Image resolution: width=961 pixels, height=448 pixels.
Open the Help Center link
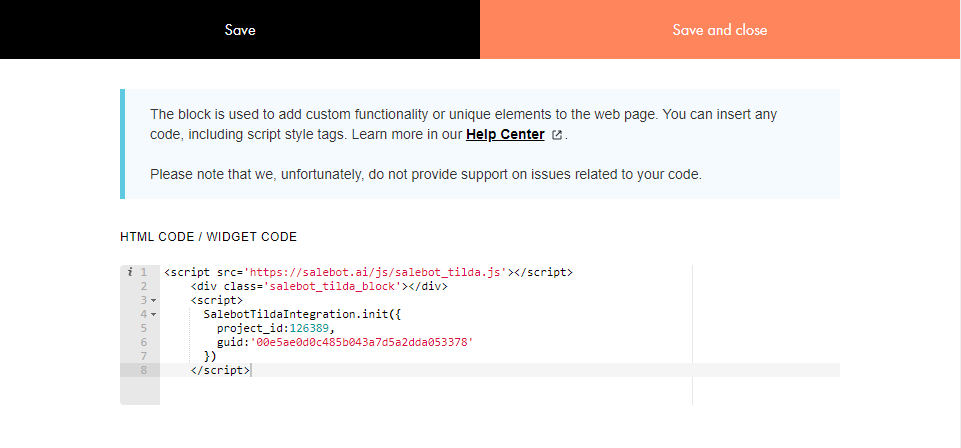click(x=505, y=134)
